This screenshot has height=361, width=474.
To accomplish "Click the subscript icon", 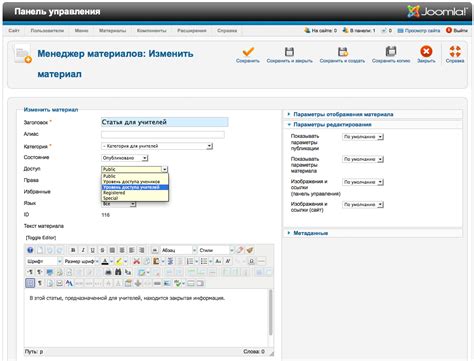I will coord(218,261).
